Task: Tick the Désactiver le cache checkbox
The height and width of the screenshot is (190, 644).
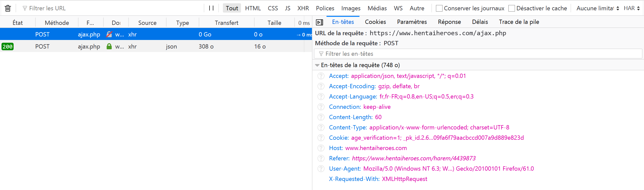Action: click(x=511, y=8)
